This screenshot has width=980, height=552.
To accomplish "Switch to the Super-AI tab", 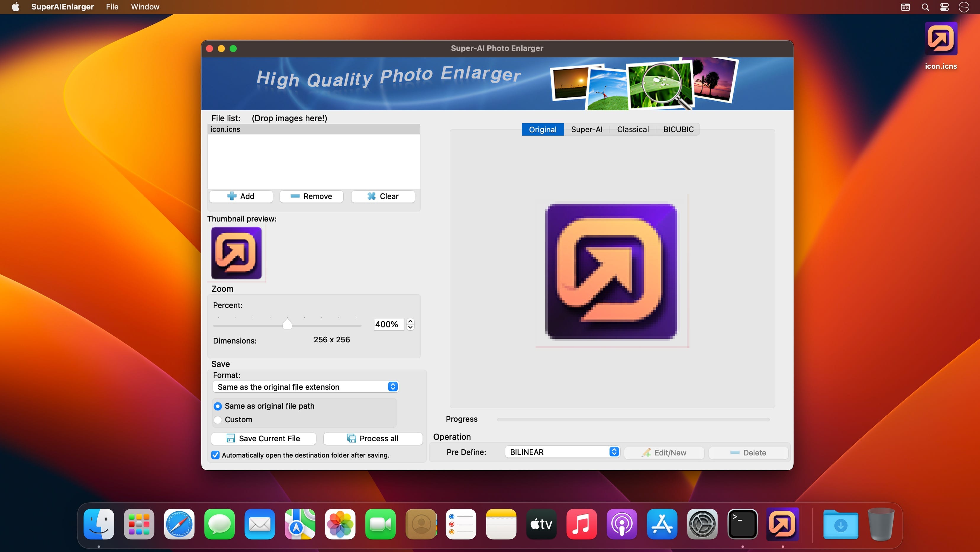I will pos(587,129).
